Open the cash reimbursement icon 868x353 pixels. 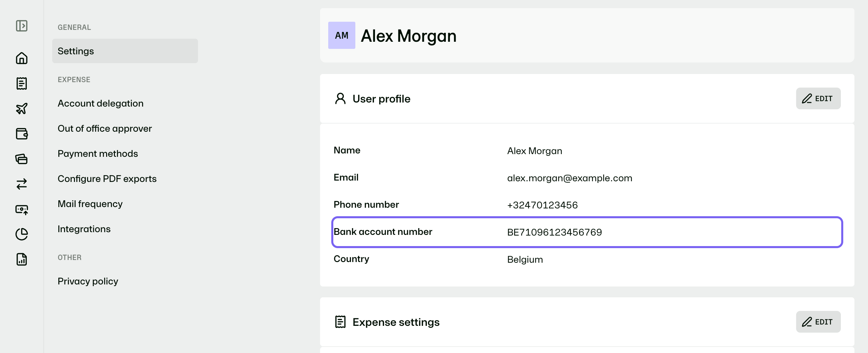tap(22, 209)
